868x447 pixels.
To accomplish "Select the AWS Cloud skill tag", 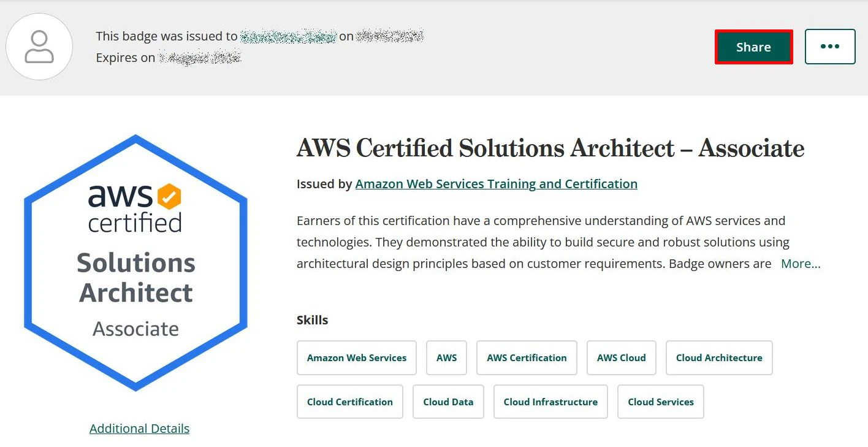I will [x=622, y=358].
